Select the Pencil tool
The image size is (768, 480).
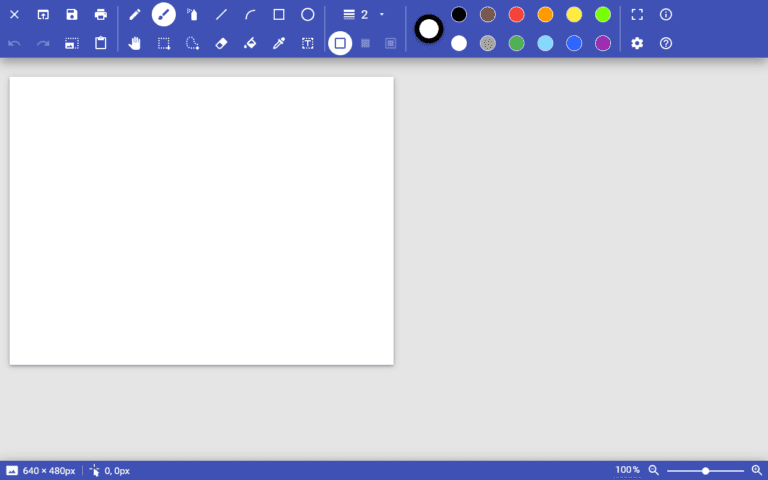135,15
